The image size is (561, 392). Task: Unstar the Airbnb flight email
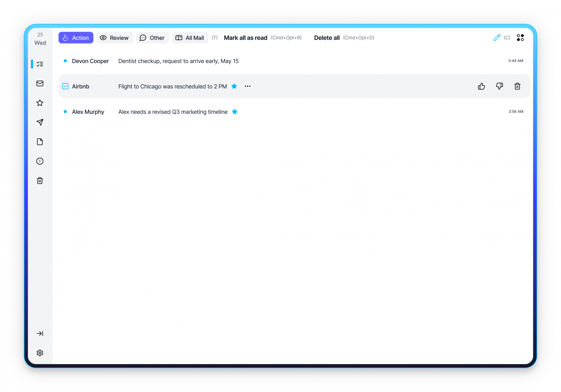(x=234, y=86)
